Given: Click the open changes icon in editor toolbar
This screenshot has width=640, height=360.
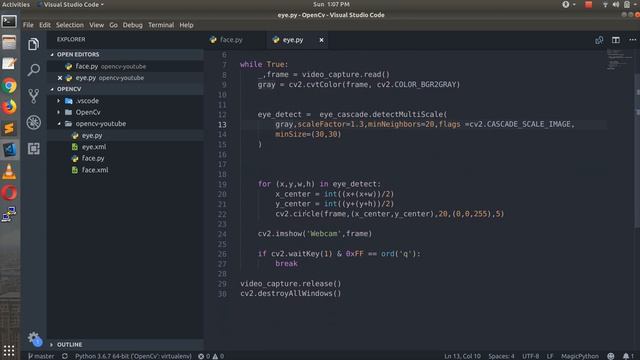Looking at the screenshot, I should point(599,40).
